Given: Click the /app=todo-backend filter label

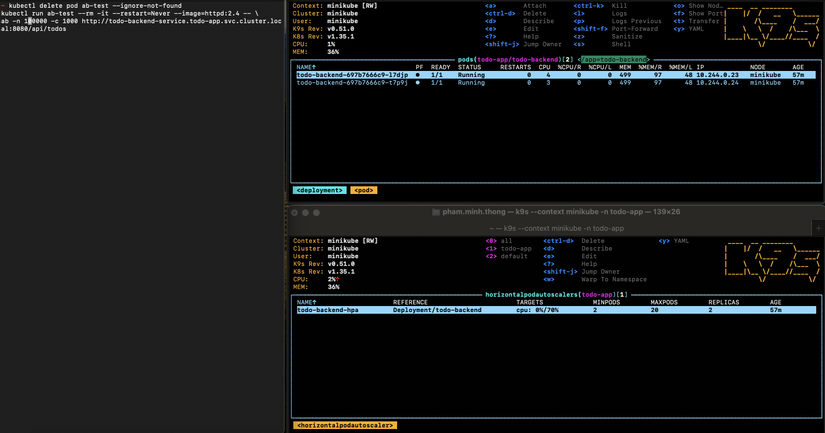Looking at the screenshot, I should pos(613,60).
